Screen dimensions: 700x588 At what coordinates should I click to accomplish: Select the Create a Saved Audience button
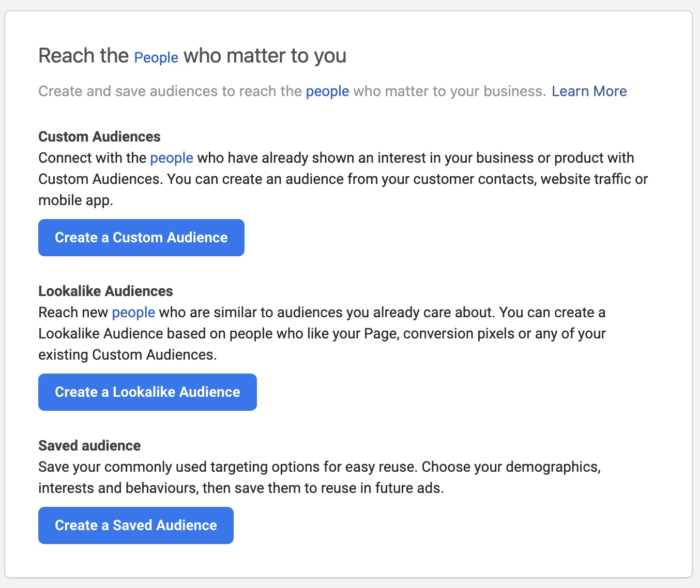[x=136, y=525]
